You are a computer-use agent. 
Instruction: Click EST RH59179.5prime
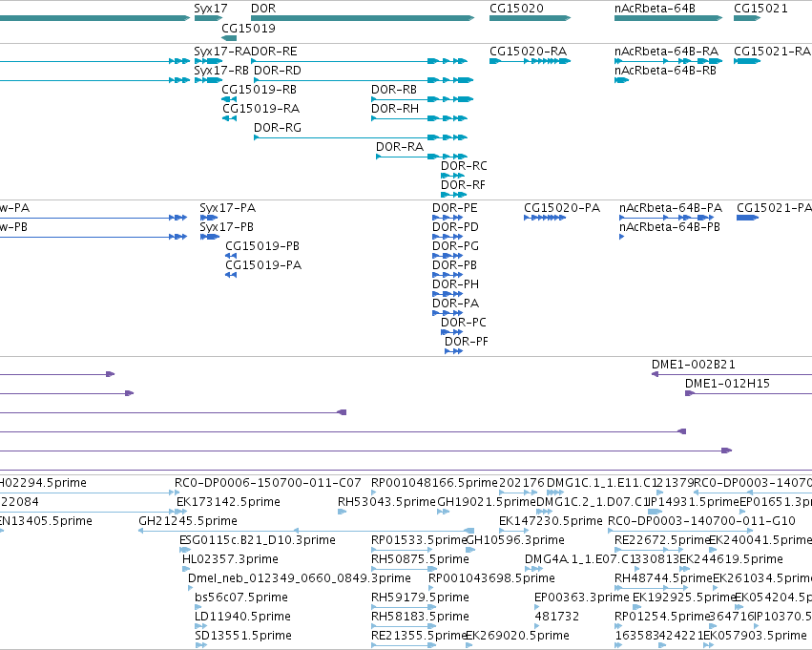pos(420,598)
